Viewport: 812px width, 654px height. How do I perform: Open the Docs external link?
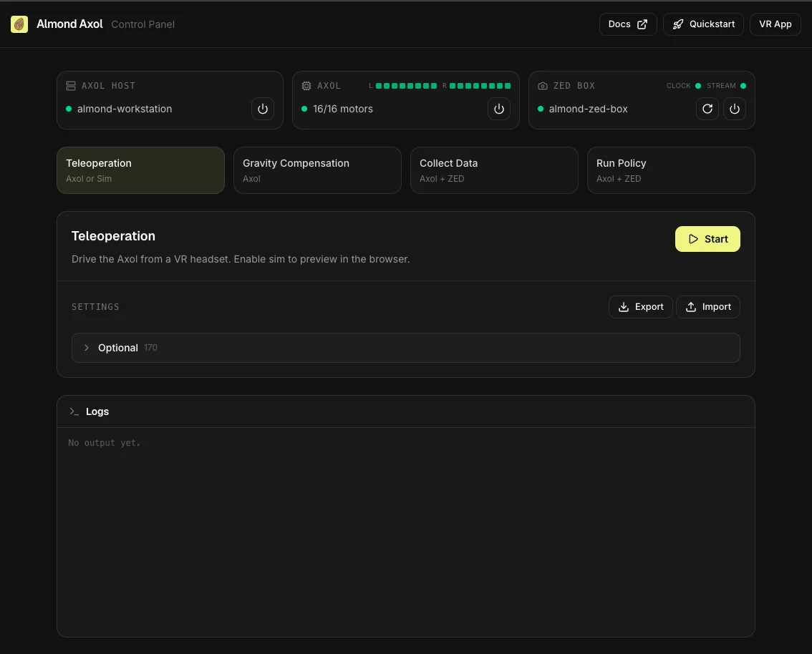[x=628, y=24]
